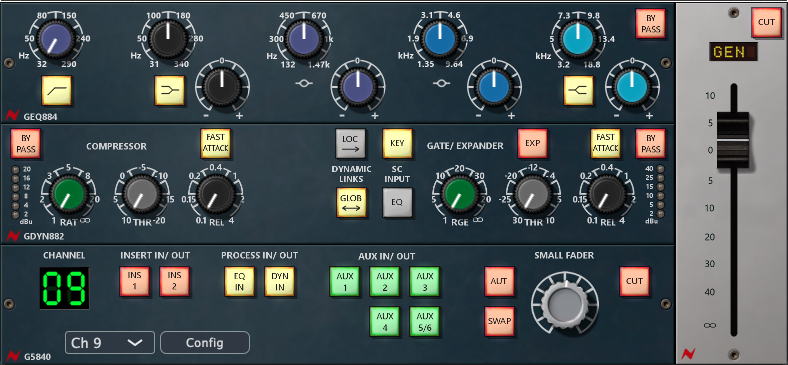Enable AUX 3 send
The image size is (788, 365).
click(425, 281)
